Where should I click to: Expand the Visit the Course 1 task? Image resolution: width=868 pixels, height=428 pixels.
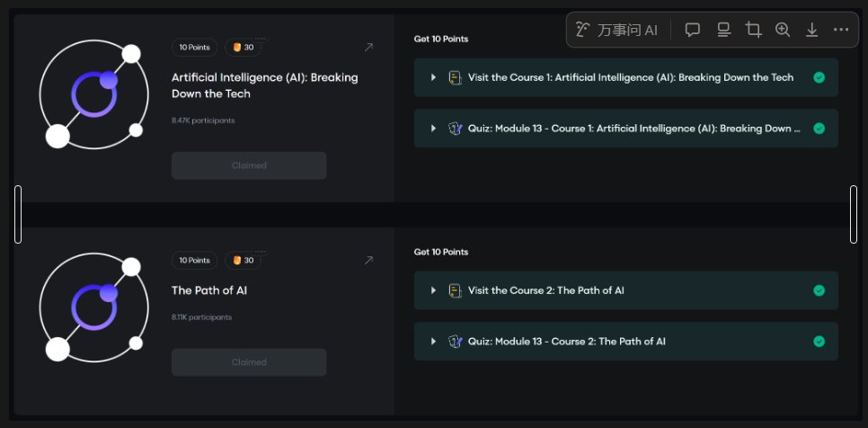tap(433, 77)
